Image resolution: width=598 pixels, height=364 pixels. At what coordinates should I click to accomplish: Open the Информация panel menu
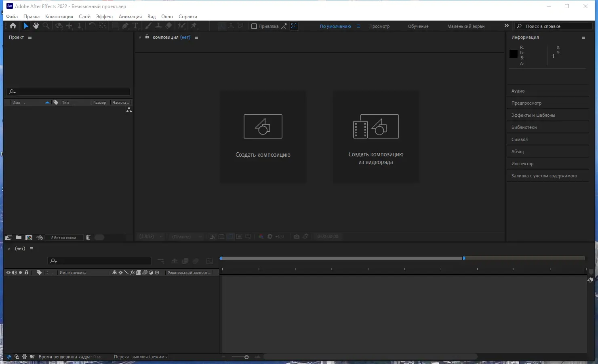(x=583, y=37)
